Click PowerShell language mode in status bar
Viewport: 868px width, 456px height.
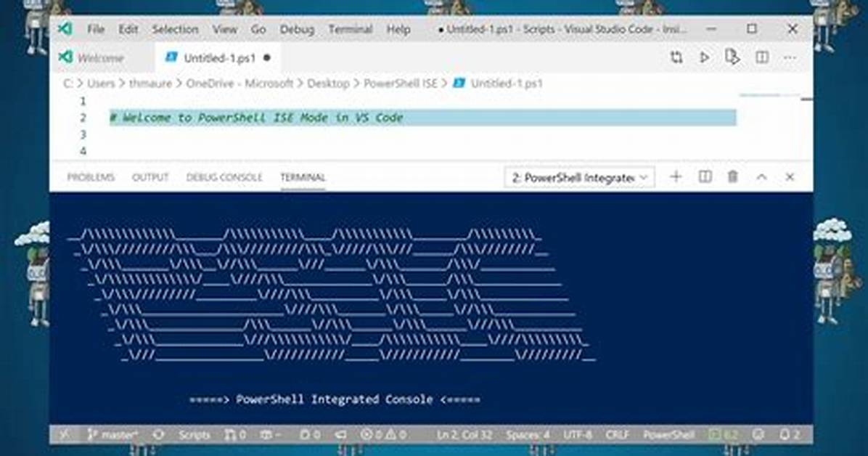668,435
